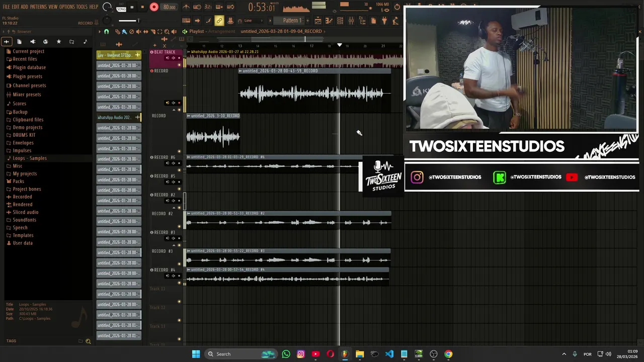644x362 pixels.
Task: Click the tempo field showing 80.000
Action: (170, 7)
